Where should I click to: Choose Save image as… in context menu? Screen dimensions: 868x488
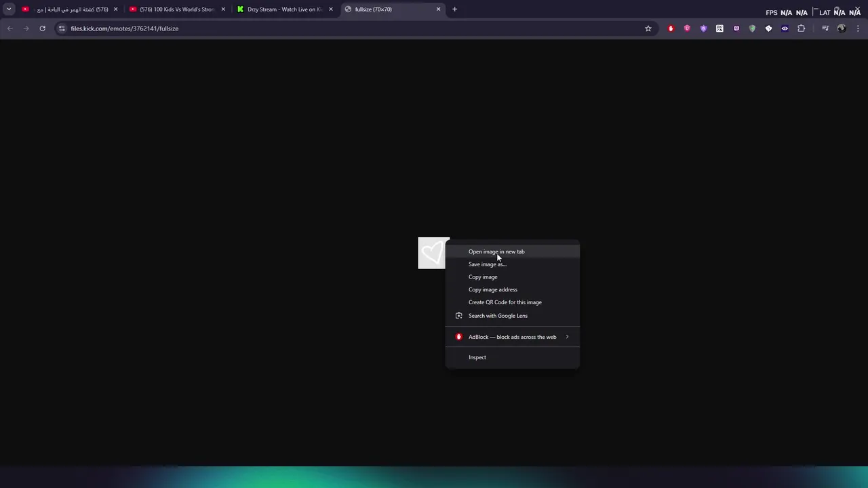(512, 264)
